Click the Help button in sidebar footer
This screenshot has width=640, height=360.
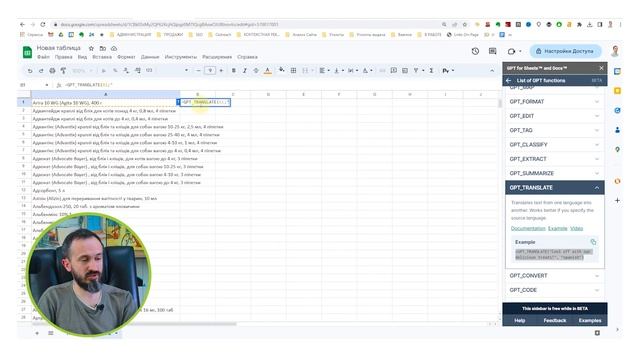(520, 321)
